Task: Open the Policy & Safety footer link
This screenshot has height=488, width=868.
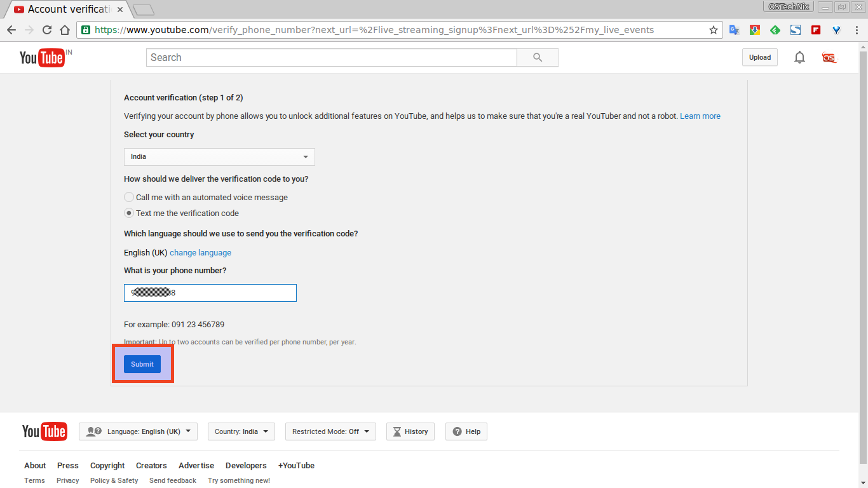Action: pyautogui.click(x=114, y=481)
